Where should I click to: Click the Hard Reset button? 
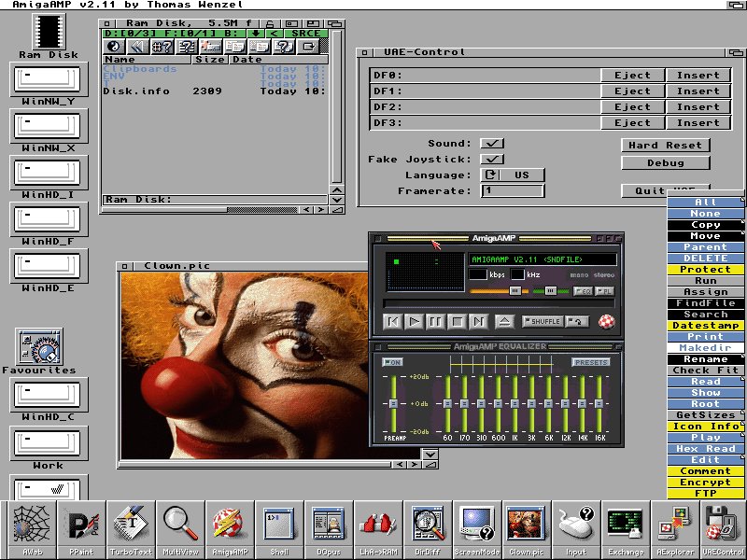[664, 146]
